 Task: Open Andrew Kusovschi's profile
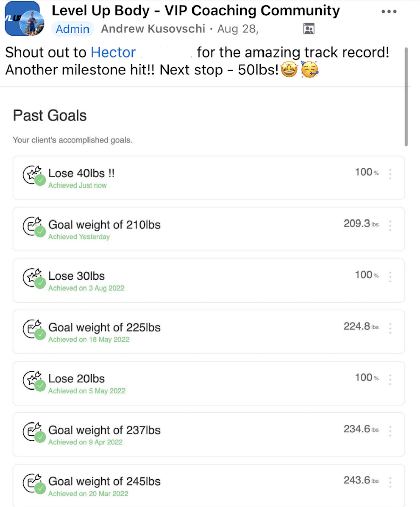tap(153, 29)
